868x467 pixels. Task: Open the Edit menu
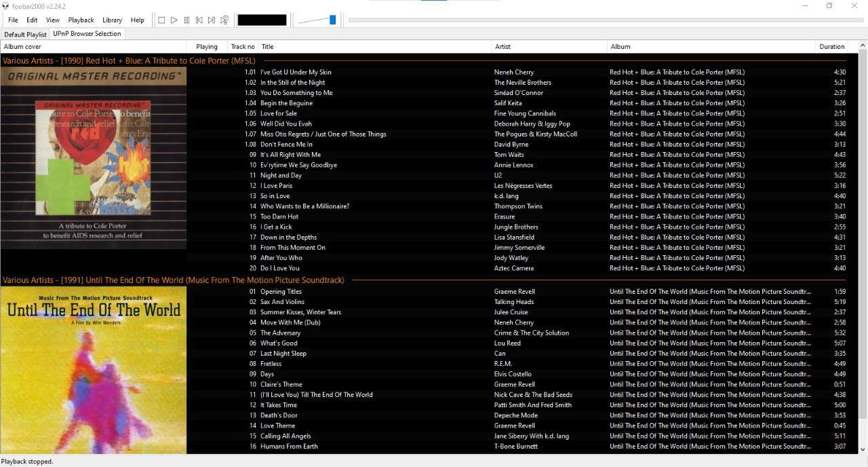coord(32,20)
